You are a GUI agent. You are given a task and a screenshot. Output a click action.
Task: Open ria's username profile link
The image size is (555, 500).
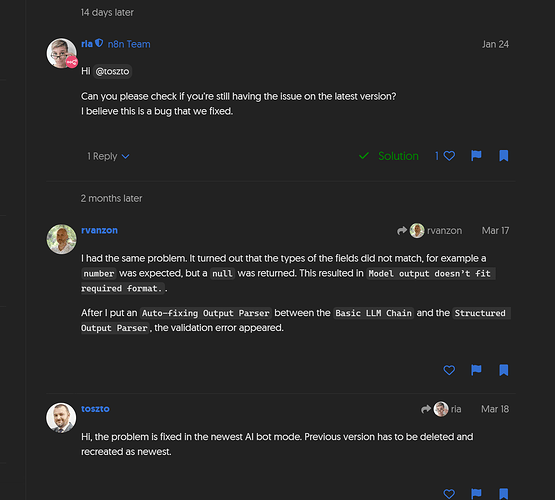[x=87, y=44]
